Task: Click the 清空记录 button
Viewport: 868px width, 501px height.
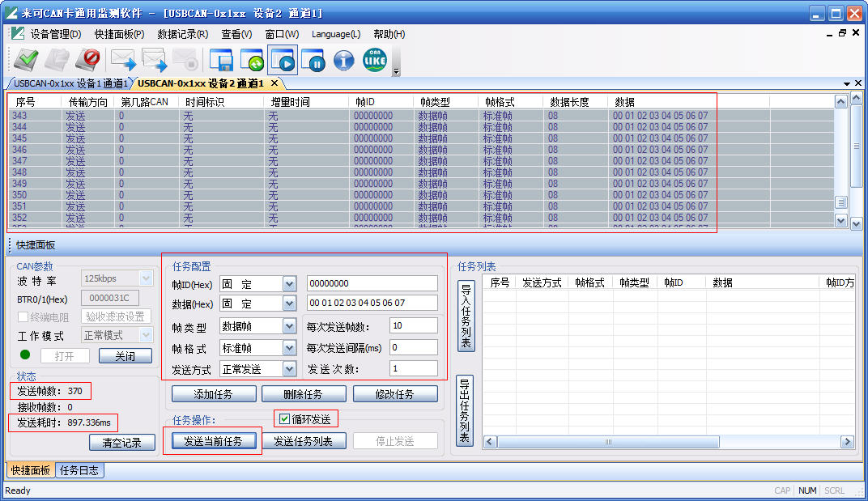Action: point(121,443)
